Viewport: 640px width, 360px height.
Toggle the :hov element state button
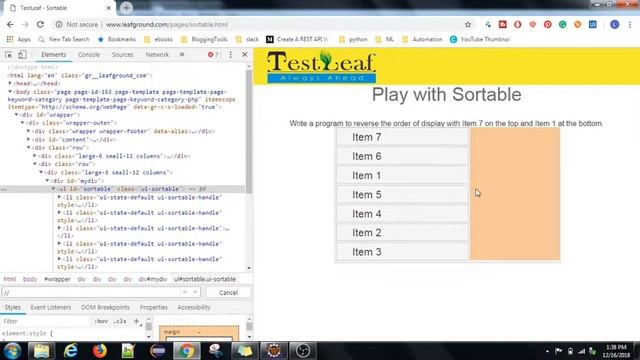101,322
